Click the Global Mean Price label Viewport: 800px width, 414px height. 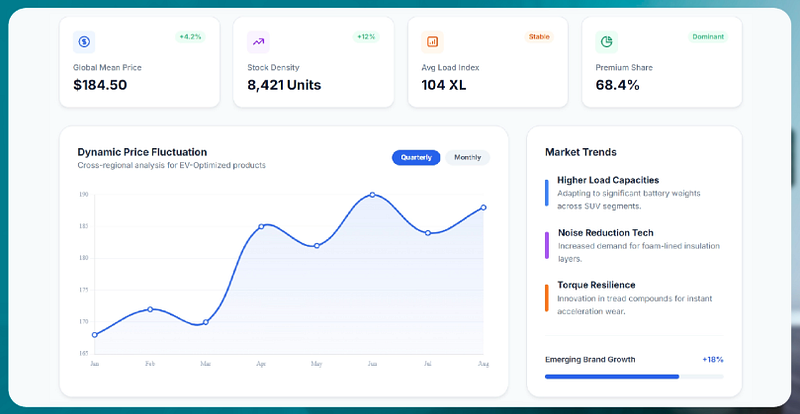(107, 67)
